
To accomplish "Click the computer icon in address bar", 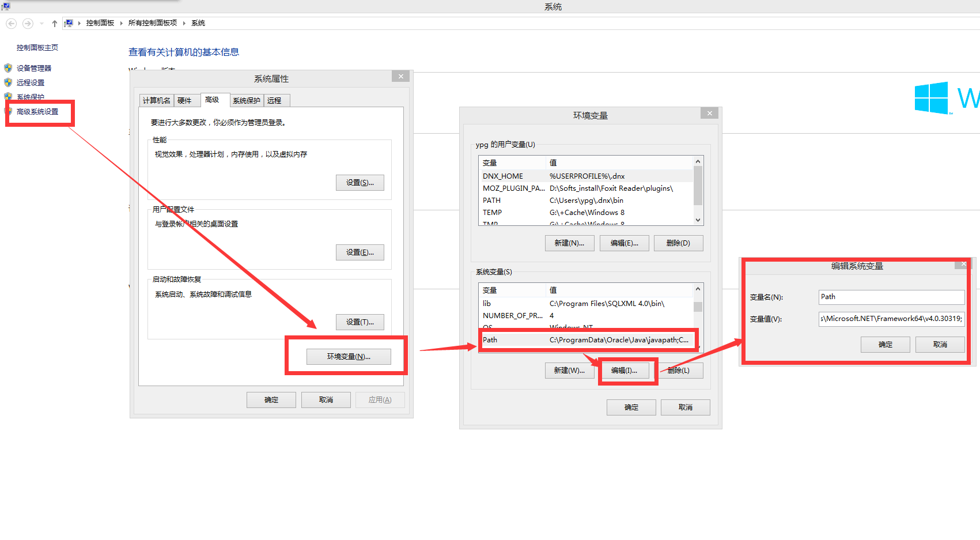I will pos(69,23).
